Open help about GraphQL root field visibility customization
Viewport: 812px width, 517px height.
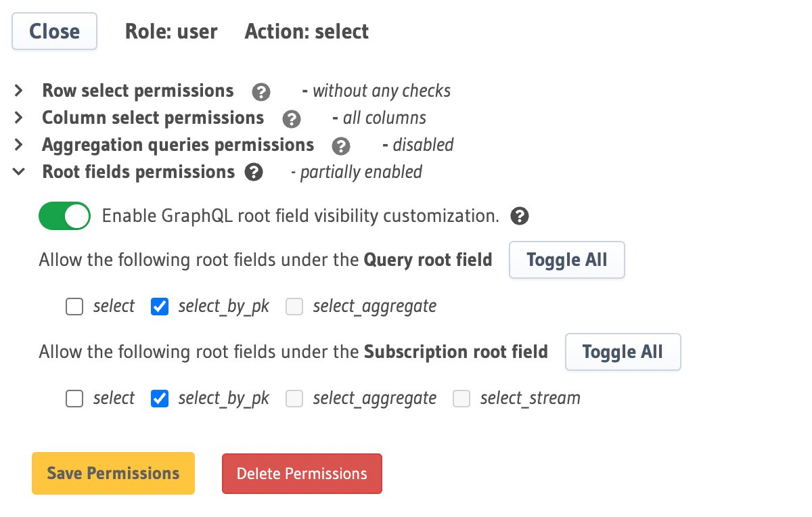[x=519, y=217]
